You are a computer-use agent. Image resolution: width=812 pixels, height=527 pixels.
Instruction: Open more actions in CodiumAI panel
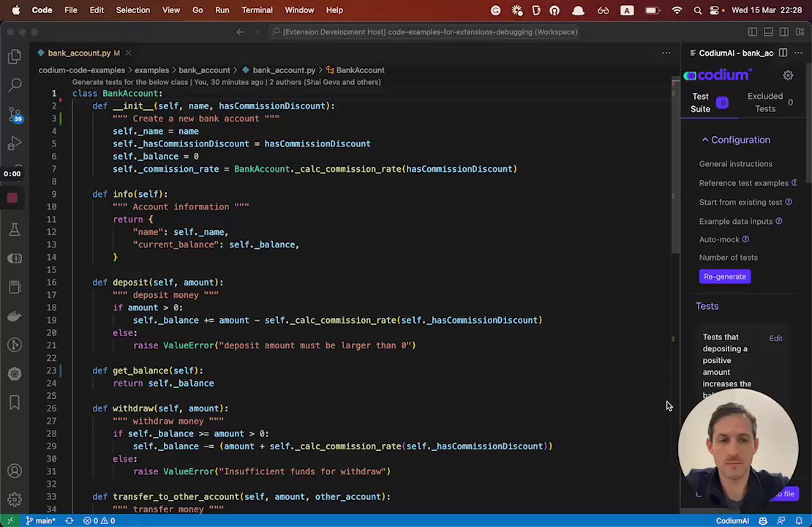click(799, 53)
